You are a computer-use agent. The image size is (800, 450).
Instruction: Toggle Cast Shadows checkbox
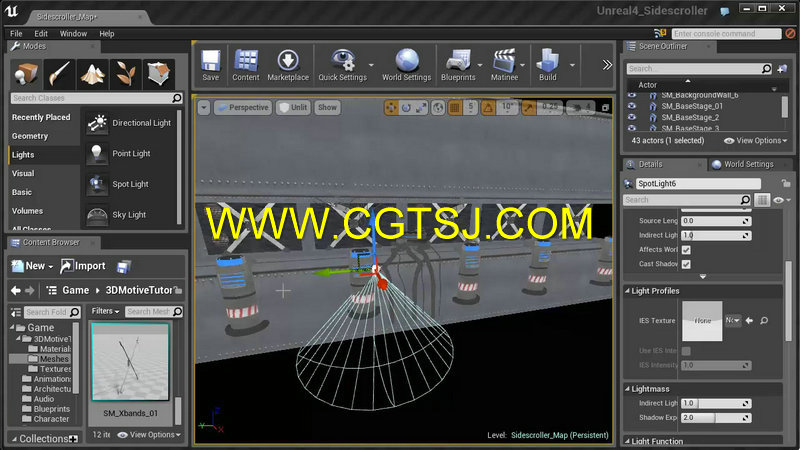pyautogui.click(x=686, y=264)
